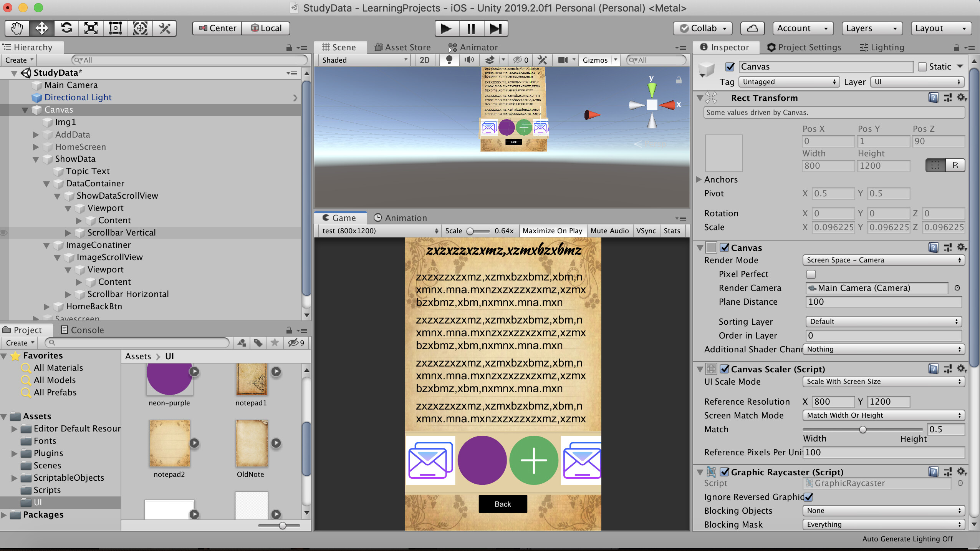Click the Mute Audio button

coord(609,231)
